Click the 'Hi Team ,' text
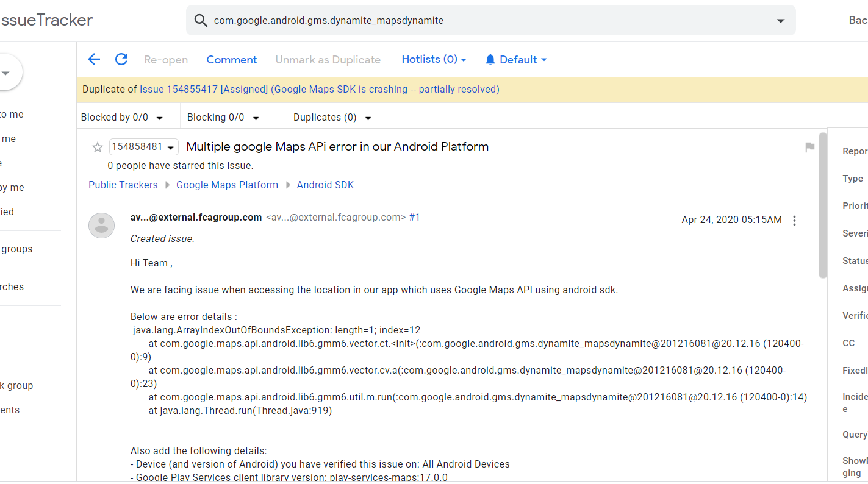 (x=151, y=263)
